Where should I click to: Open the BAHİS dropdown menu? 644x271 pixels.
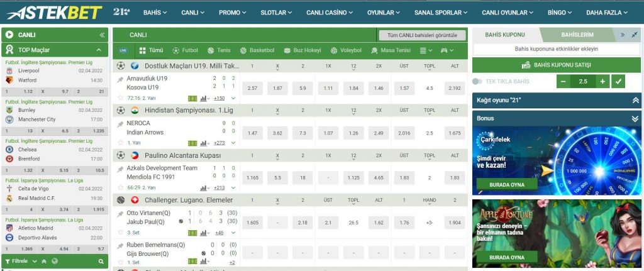pyautogui.click(x=155, y=13)
